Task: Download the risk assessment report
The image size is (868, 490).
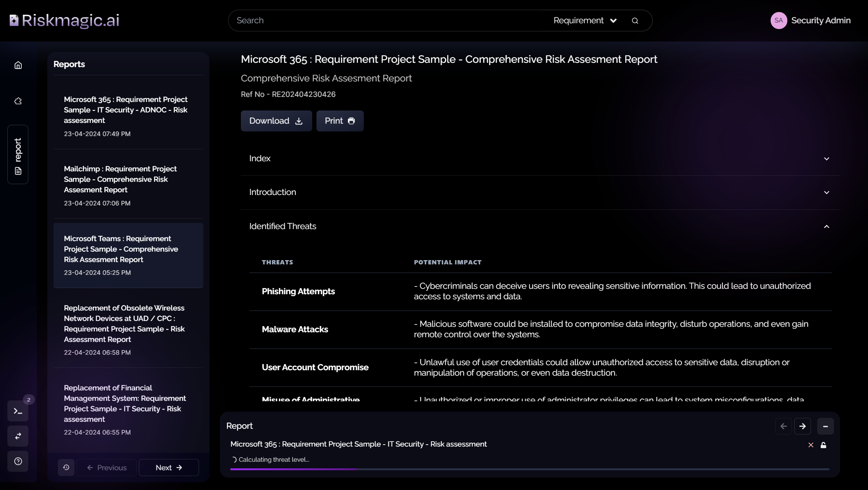Action: (x=276, y=121)
